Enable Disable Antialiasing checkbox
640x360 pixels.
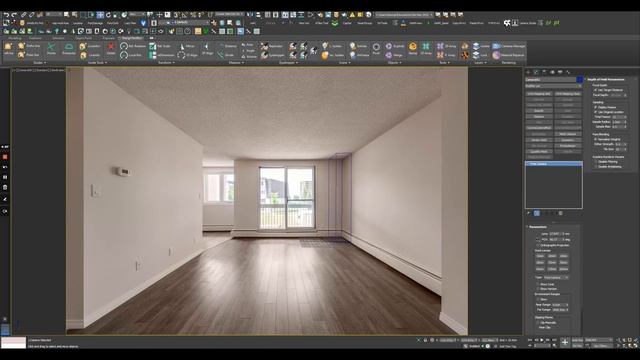tap(595, 167)
